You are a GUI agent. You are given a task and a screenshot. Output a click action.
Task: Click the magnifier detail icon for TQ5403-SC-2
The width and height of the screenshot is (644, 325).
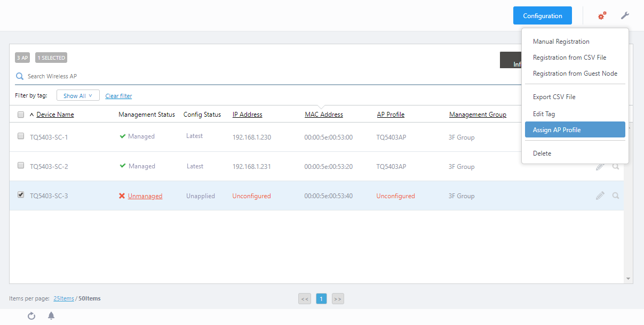tap(616, 167)
